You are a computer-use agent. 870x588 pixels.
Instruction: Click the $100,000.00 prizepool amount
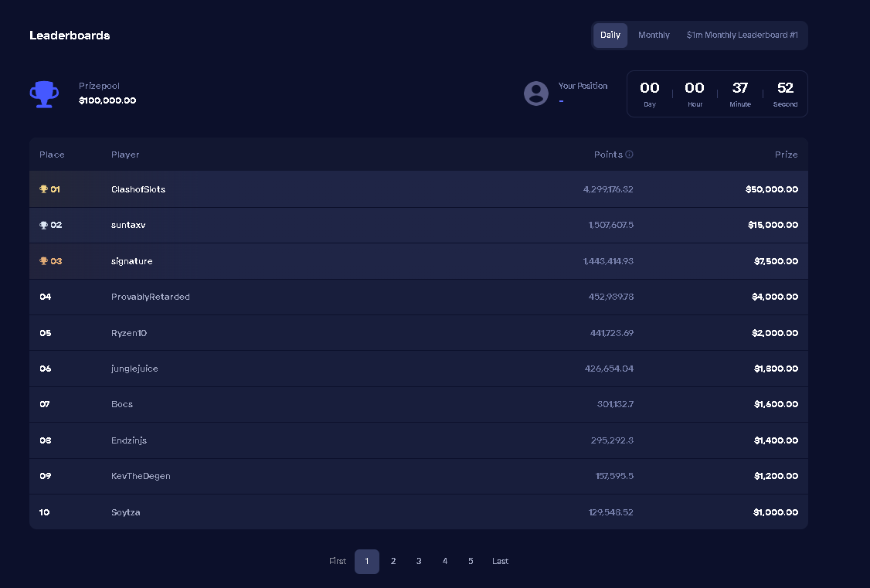[x=107, y=100]
